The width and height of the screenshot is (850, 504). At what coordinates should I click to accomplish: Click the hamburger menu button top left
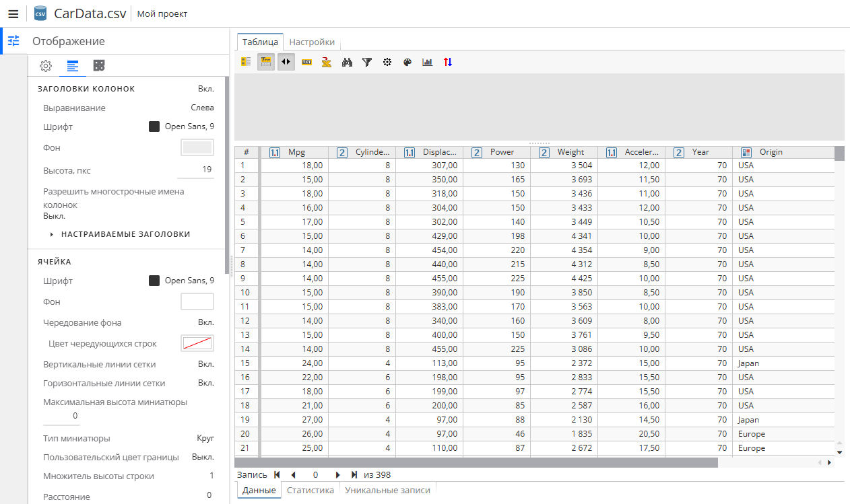(x=13, y=13)
